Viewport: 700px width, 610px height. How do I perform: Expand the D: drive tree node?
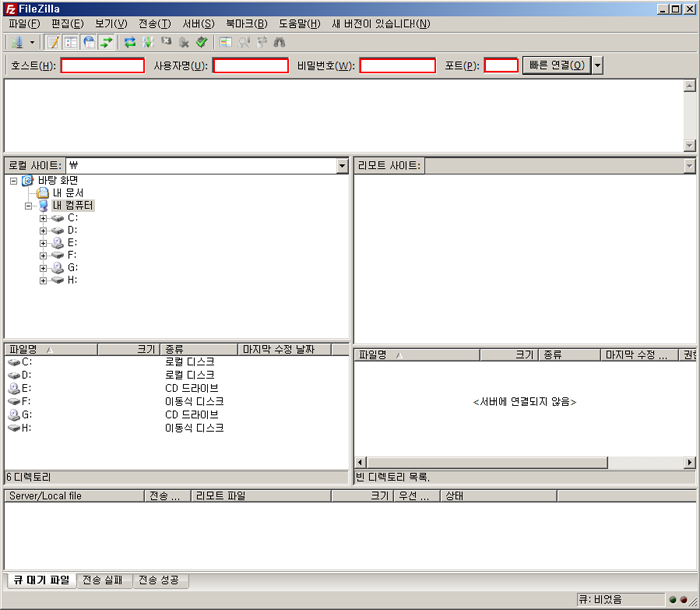(x=43, y=231)
